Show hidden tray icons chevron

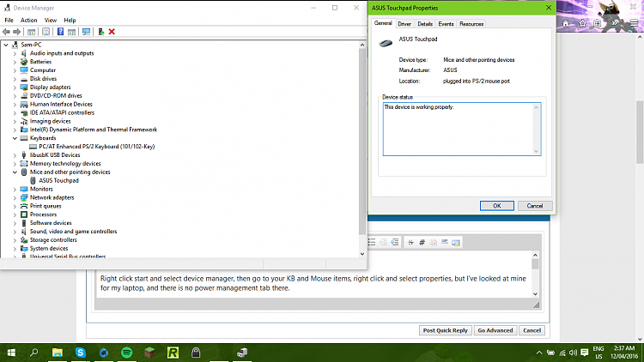coord(539,353)
